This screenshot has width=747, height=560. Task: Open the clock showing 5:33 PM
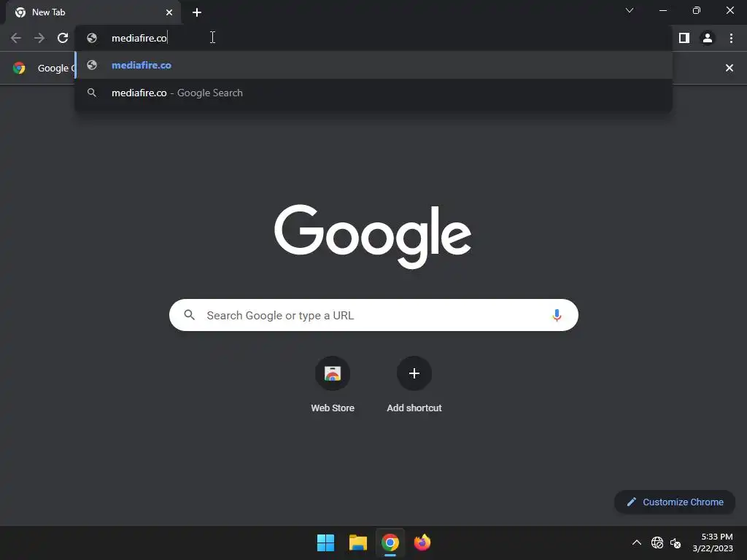713,542
